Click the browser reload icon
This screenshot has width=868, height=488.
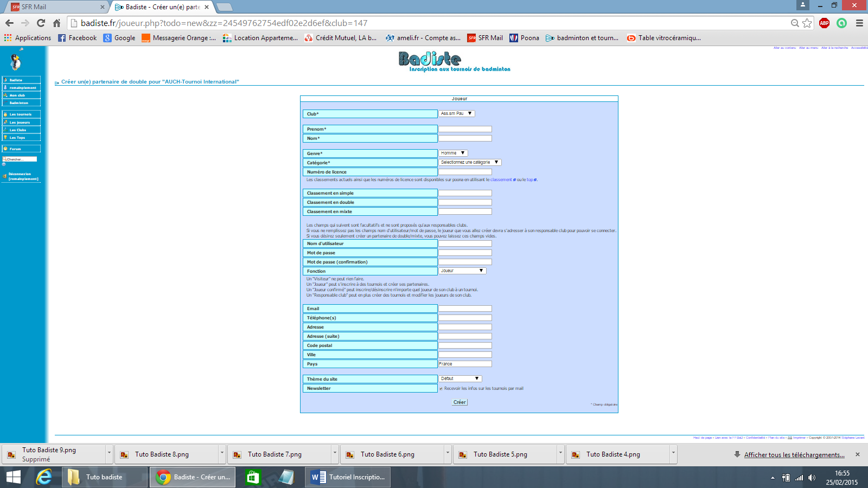(x=41, y=23)
